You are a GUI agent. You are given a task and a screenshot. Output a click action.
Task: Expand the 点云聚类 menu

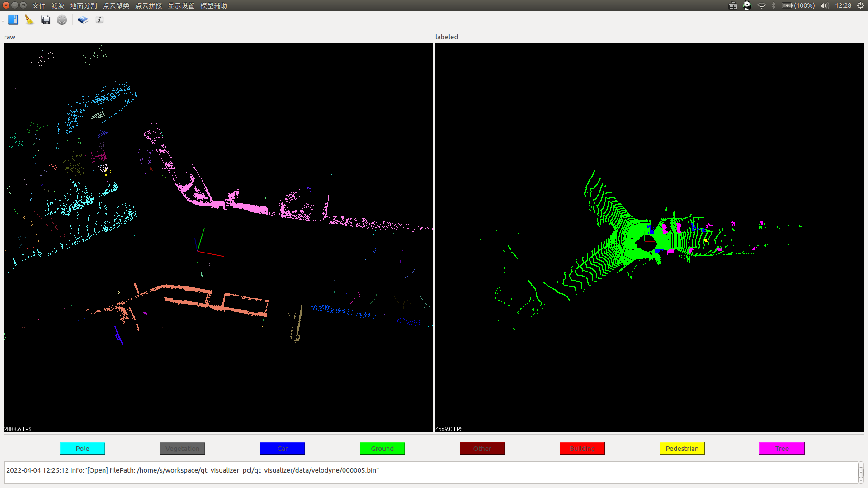pyautogui.click(x=116, y=5)
